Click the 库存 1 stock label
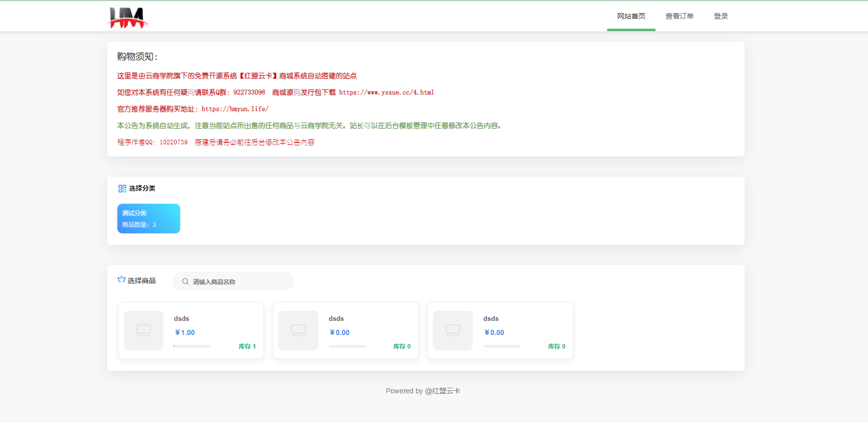Viewport: 868px width, 423px height. 247,347
